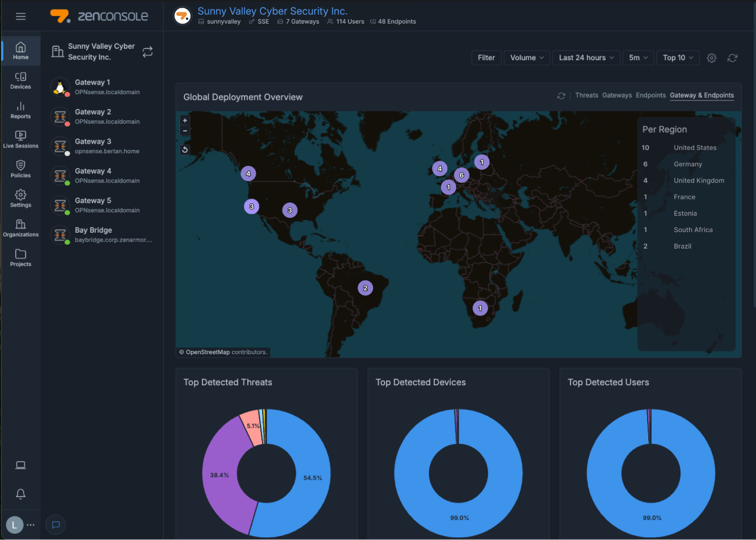
Task: Open Settings in the sidebar
Action: (21, 199)
